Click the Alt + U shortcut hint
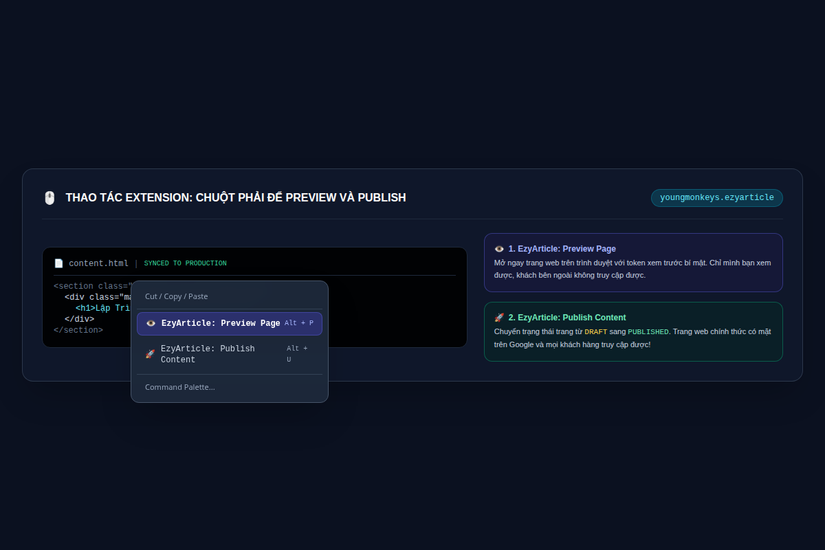This screenshot has width=825, height=550. (x=297, y=354)
